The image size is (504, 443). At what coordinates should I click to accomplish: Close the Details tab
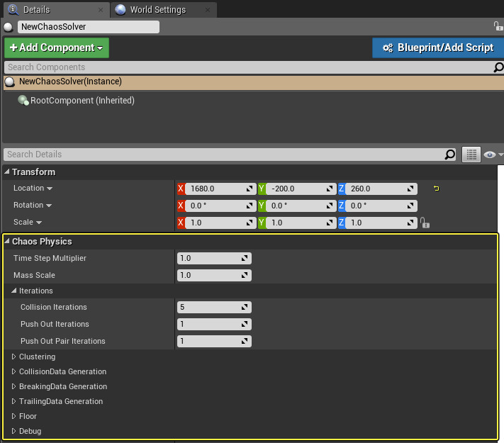point(101,10)
